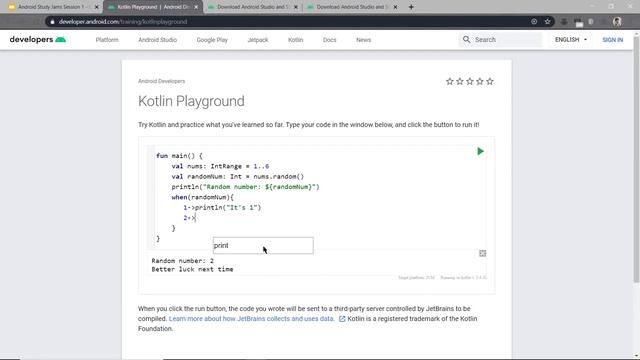Open the Android Developers breadcrumb link
Viewport: 640px width, 360px height.
coord(161,81)
